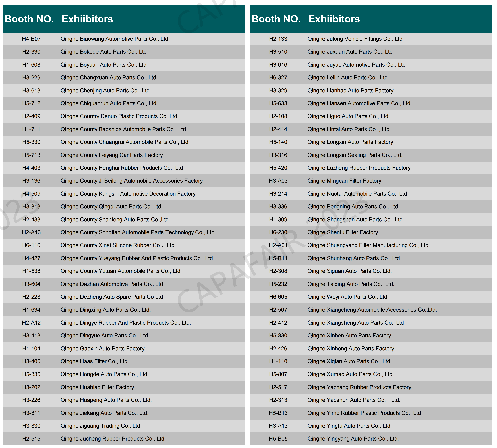Click booth H2-108
Image resolution: width=497 pixels, height=448 pixels.
tap(278, 116)
